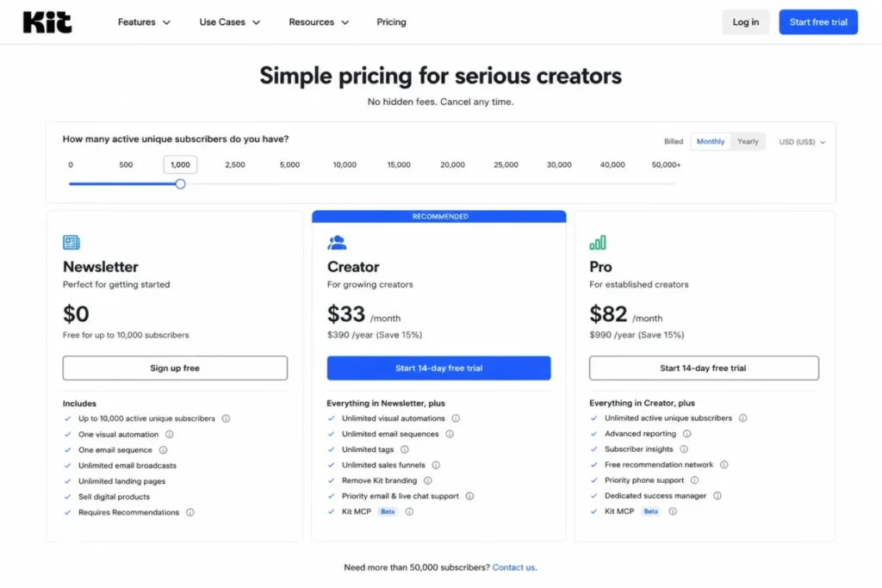Select 20,000 subscribers on the scale
The image size is (882, 588).
click(x=452, y=164)
